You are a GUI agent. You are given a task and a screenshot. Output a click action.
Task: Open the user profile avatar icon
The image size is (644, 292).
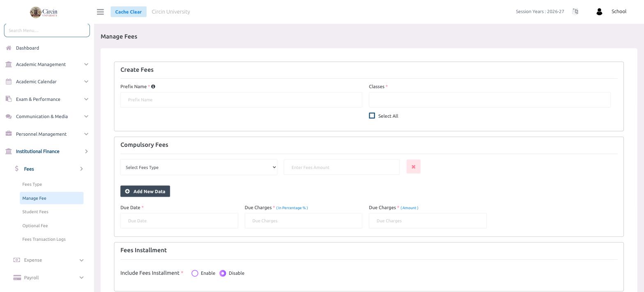599,11
